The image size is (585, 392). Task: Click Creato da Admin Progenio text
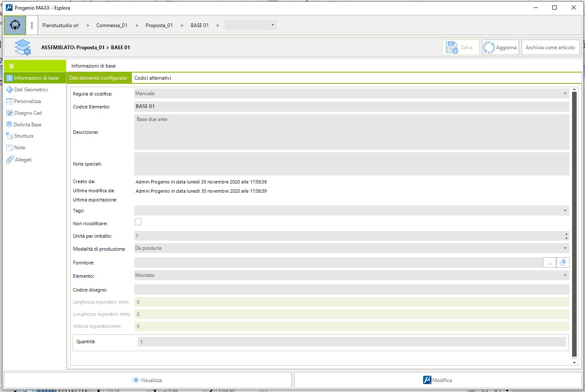(x=201, y=182)
